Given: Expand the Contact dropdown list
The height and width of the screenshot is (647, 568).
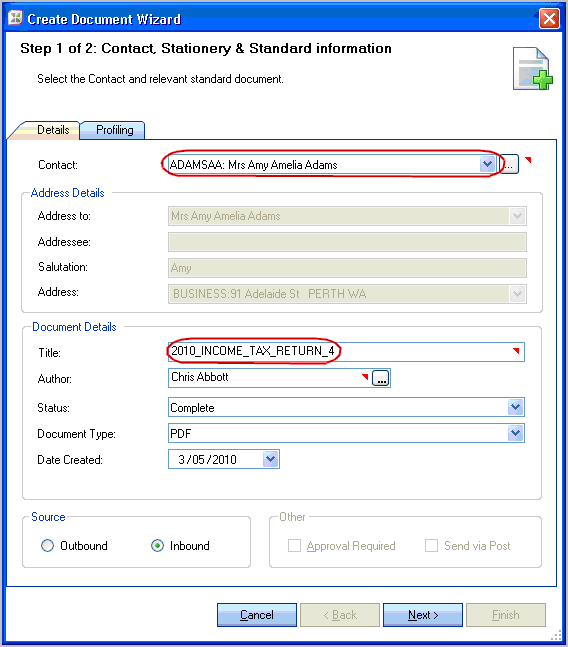Looking at the screenshot, I should [x=487, y=164].
